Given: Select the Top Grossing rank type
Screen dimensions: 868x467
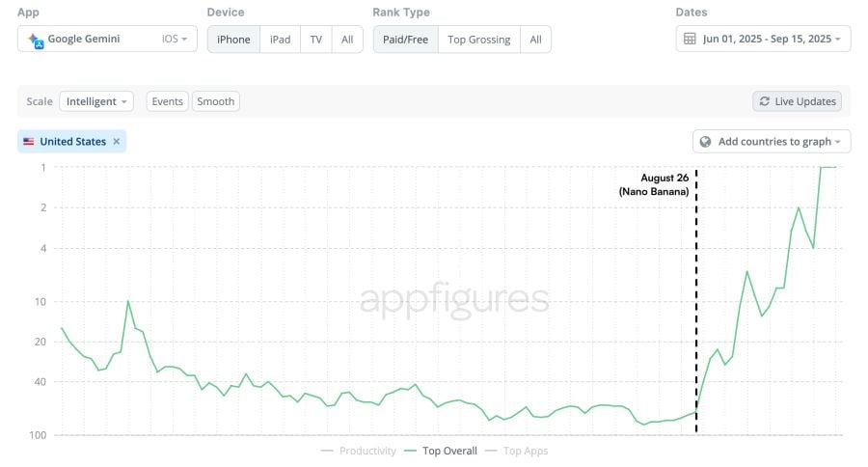Looking at the screenshot, I should (478, 40).
